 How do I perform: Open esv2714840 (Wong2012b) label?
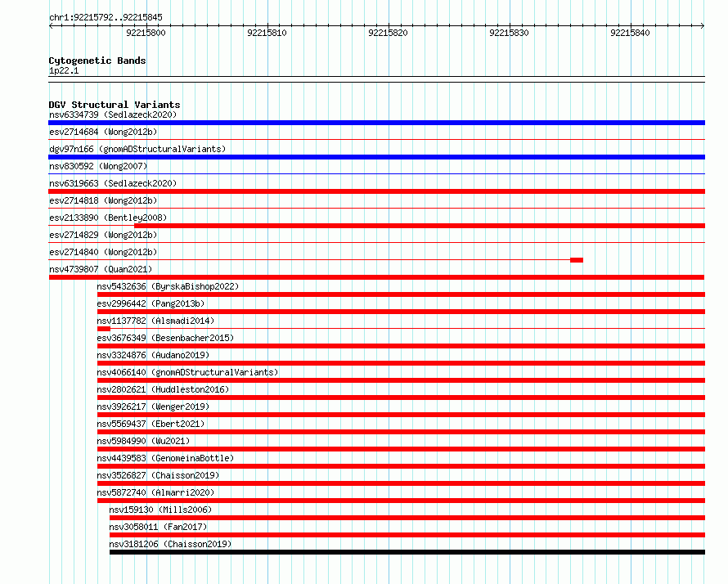click(103, 252)
